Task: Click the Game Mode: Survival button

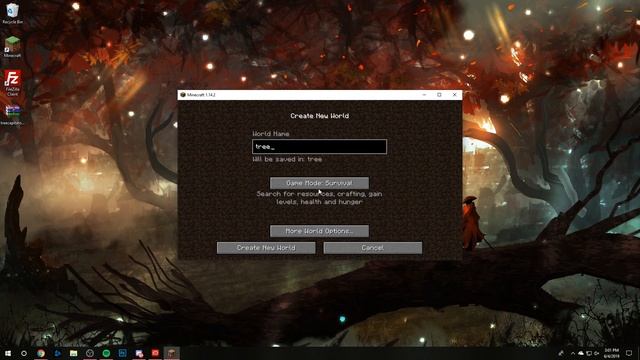Action: [319, 183]
